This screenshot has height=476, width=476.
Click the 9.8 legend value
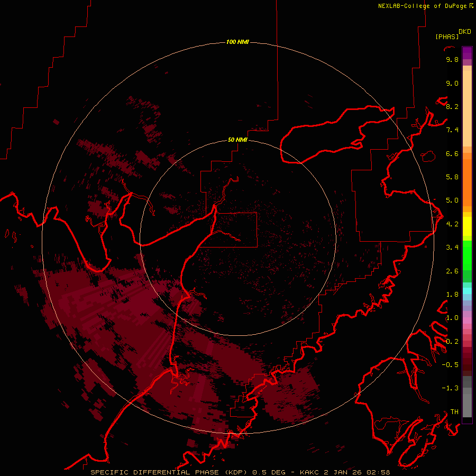pyautogui.click(x=452, y=60)
